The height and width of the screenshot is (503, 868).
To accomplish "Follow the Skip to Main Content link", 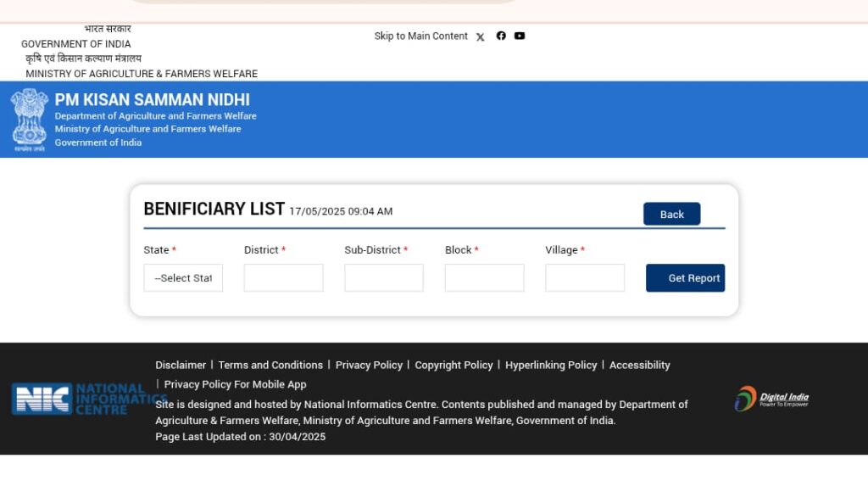I will pyautogui.click(x=420, y=36).
